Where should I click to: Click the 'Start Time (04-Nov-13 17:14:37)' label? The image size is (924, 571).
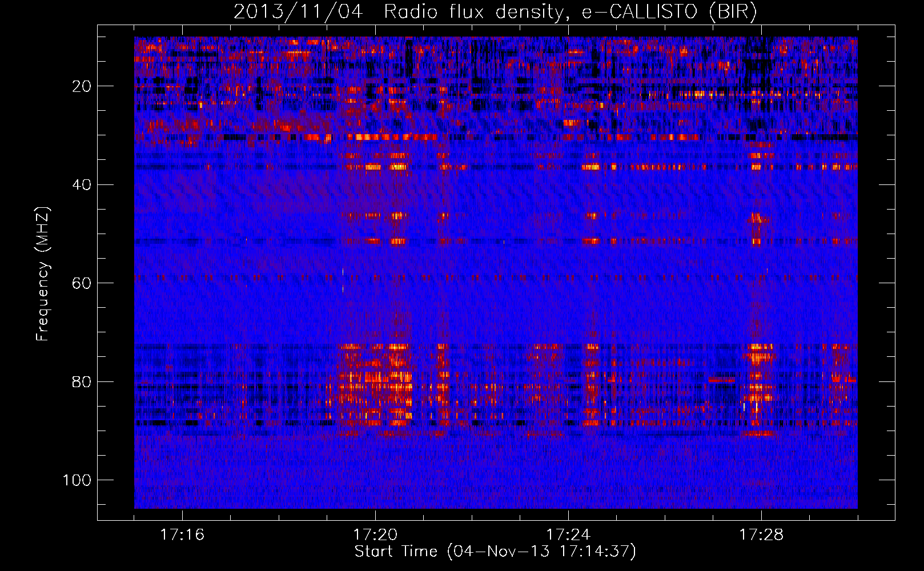(x=495, y=552)
